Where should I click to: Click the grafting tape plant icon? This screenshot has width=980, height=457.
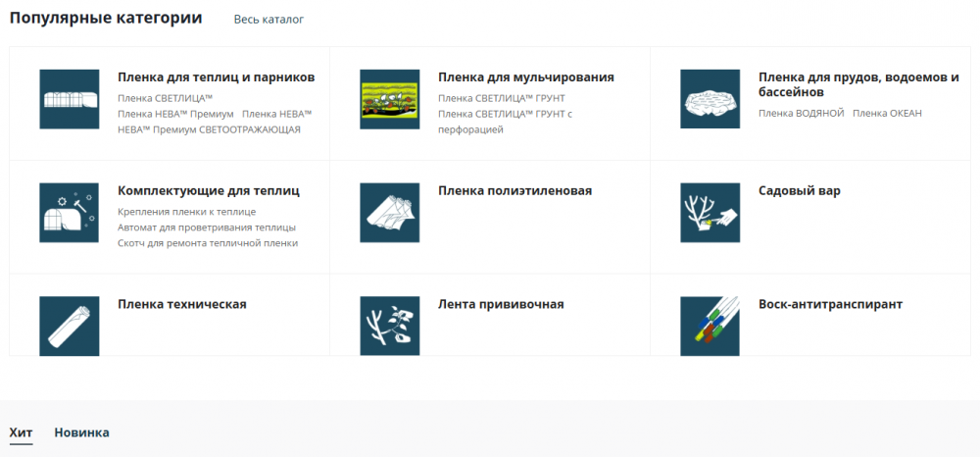[389, 326]
